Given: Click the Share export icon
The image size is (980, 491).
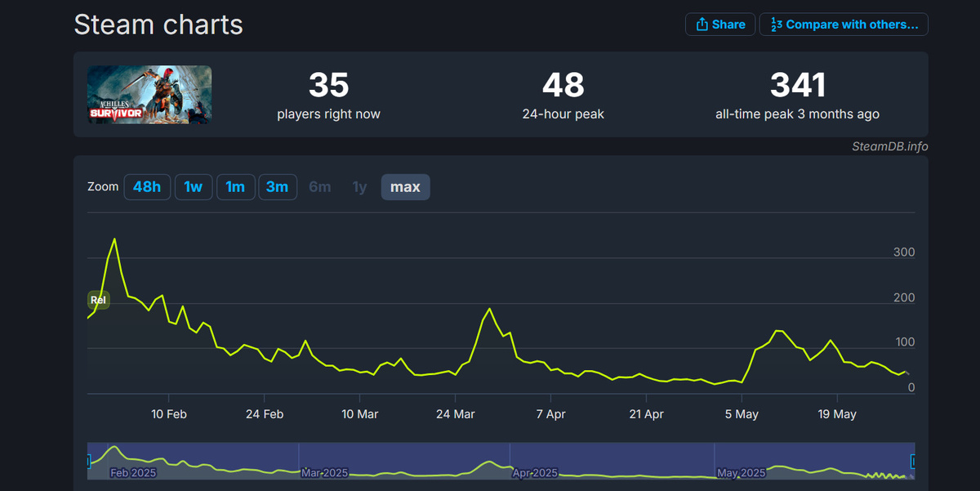Looking at the screenshot, I should [x=701, y=24].
